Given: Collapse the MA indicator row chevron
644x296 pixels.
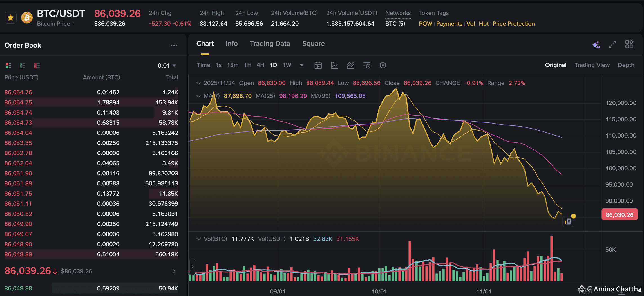Looking at the screenshot, I should [x=198, y=96].
